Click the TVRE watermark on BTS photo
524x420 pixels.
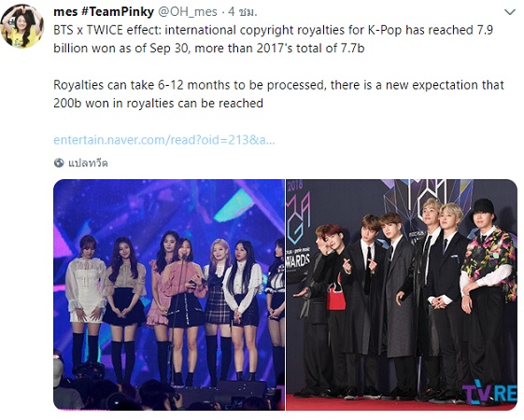click(490, 392)
